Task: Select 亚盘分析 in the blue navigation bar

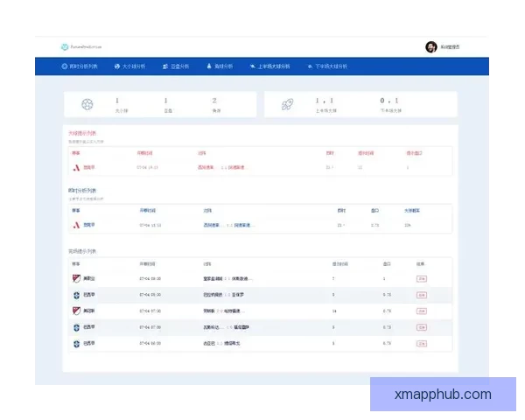Action: click(x=176, y=66)
